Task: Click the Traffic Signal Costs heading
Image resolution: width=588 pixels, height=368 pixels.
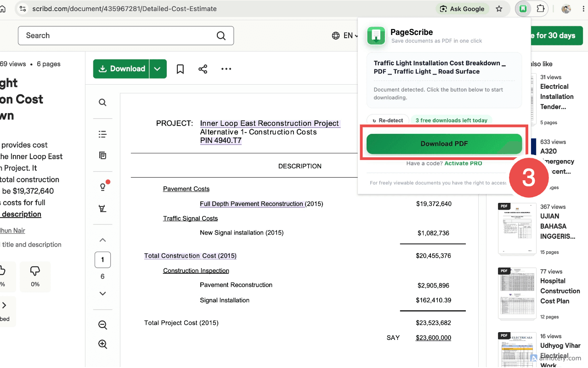Action: pyautogui.click(x=190, y=218)
